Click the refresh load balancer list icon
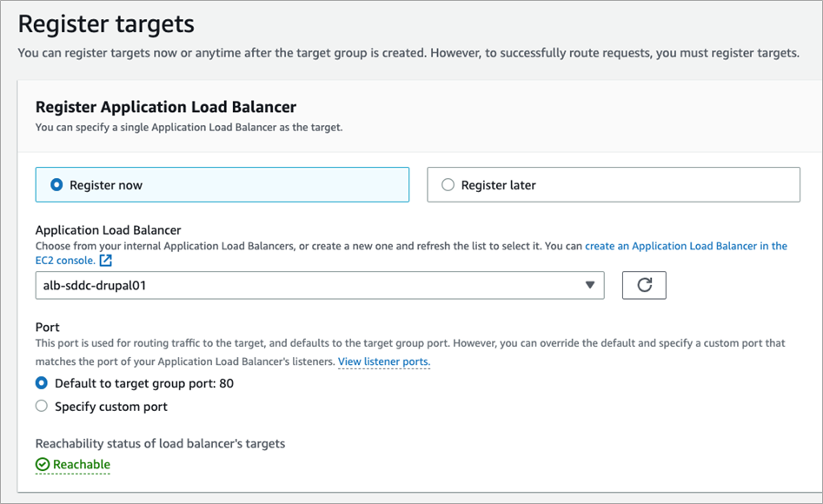The width and height of the screenshot is (823, 504). tap(644, 285)
